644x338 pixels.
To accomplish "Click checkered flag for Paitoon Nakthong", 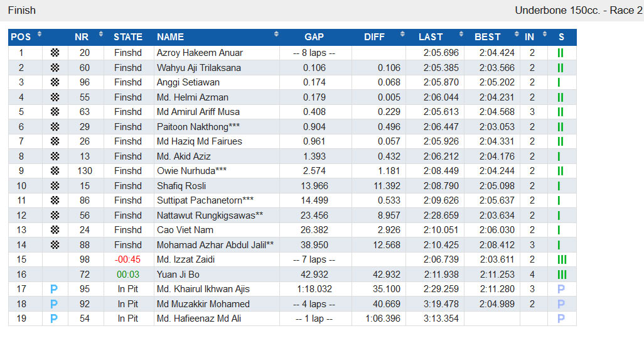I will click(x=55, y=127).
